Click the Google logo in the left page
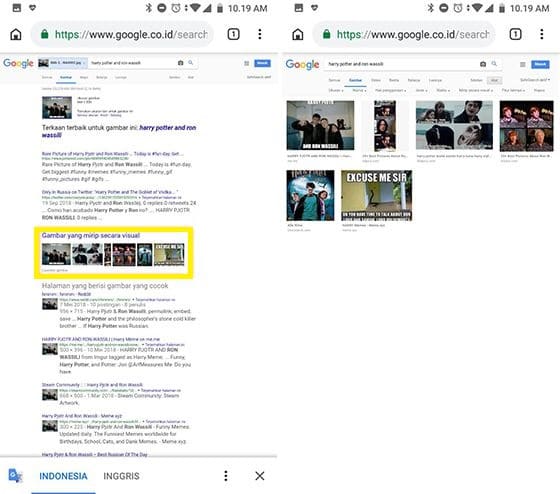Image resolution: width=560 pixels, height=494 pixels. [18, 63]
